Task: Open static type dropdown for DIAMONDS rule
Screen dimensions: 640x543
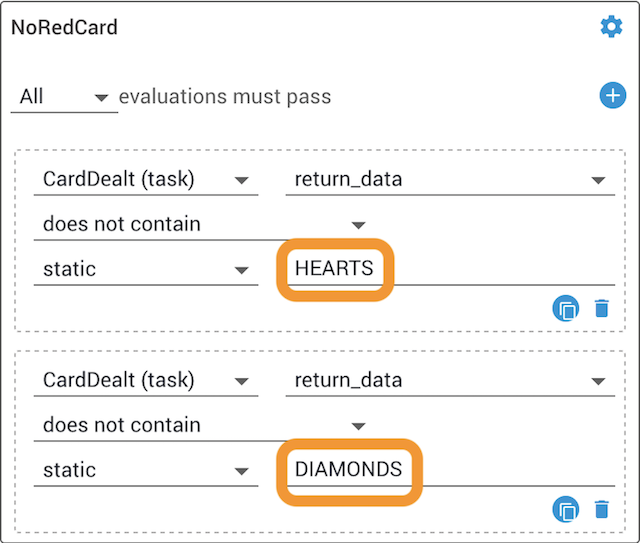Action: pyautogui.click(x=146, y=470)
